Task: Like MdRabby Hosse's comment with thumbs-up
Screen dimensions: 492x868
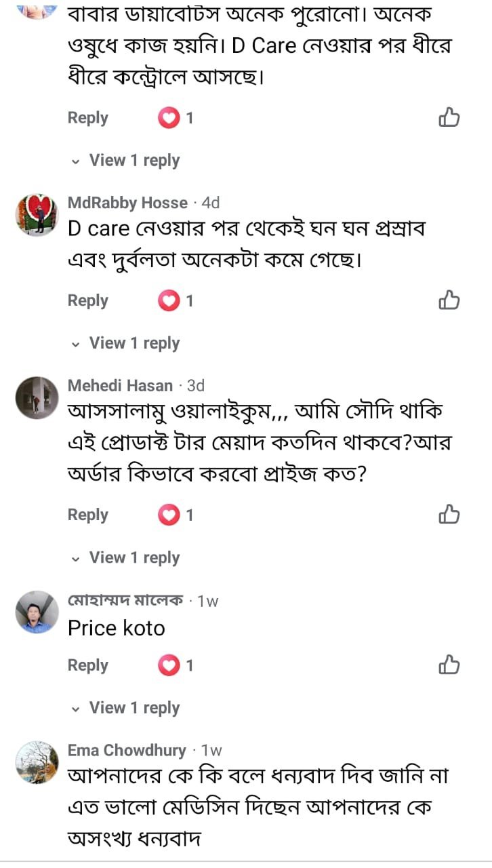Action: click(x=449, y=300)
